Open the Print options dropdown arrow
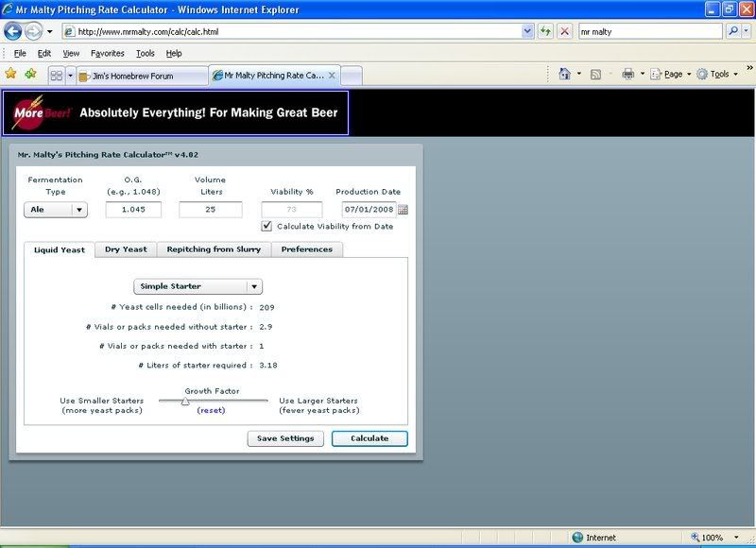 (x=643, y=74)
